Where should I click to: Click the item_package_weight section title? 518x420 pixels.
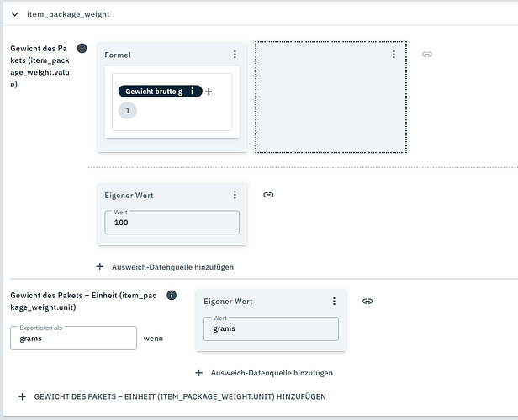(x=68, y=14)
